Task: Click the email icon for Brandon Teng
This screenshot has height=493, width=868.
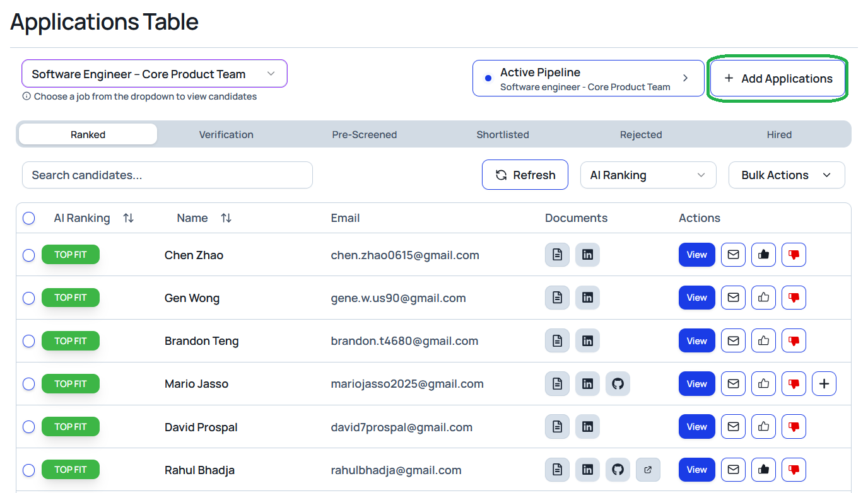Action: pos(733,340)
